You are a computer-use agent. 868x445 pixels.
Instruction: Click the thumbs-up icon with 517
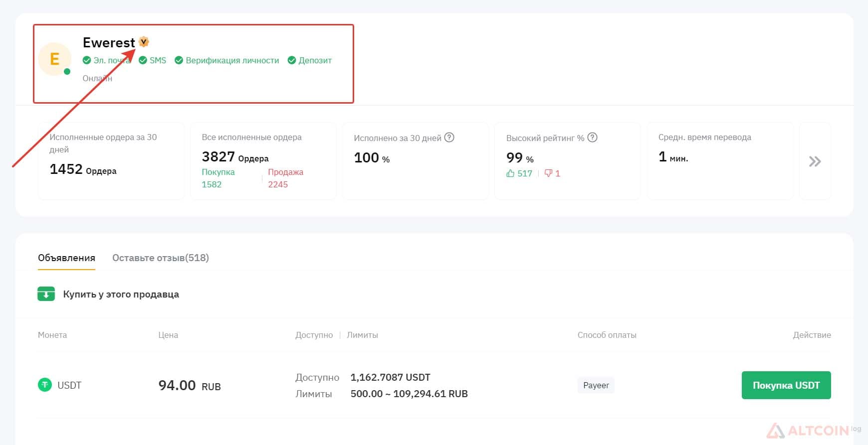tap(510, 173)
